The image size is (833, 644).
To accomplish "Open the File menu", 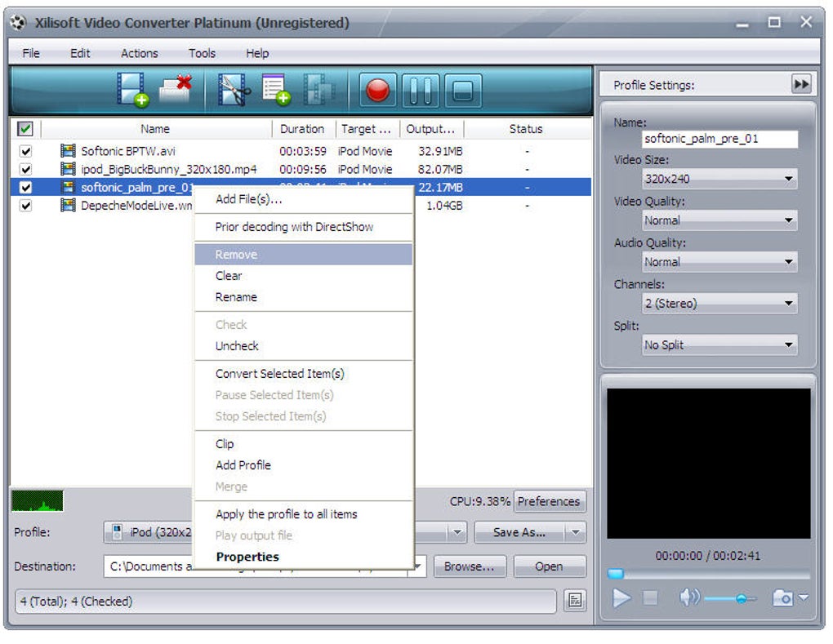I will [31, 53].
